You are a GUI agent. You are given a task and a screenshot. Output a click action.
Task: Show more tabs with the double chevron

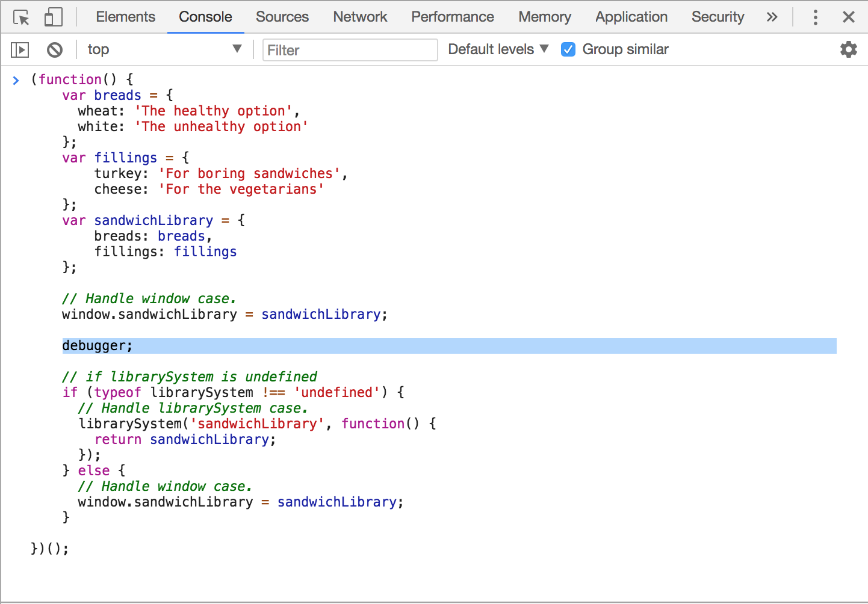772,17
